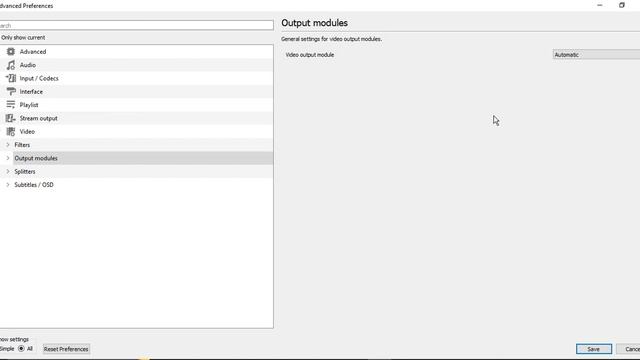Click the Interface paint roller icon
Image resolution: width=640 pixels, height=360 pixels.
pos(11,91)
